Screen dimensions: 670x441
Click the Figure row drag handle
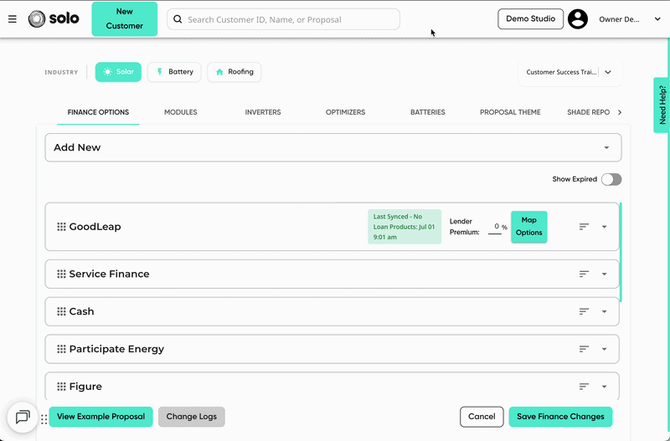61,386
